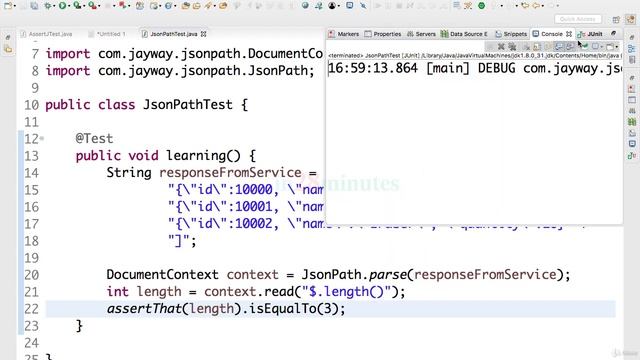Open dropdown arrow beside New icon
This screenshot has width=640, height=360.
point(15,6)
